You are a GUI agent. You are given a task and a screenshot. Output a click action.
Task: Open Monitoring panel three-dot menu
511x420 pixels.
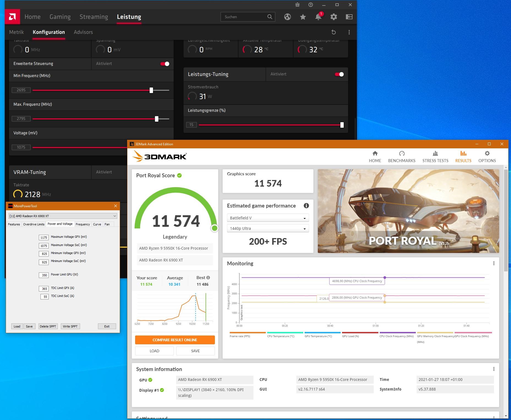(494, 263)
